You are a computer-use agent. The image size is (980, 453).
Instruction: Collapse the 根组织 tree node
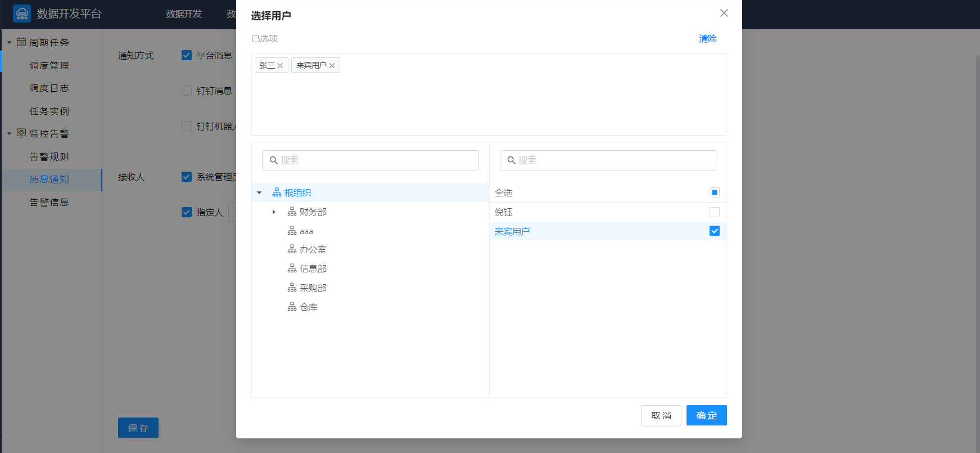click(x=259, y=193)
